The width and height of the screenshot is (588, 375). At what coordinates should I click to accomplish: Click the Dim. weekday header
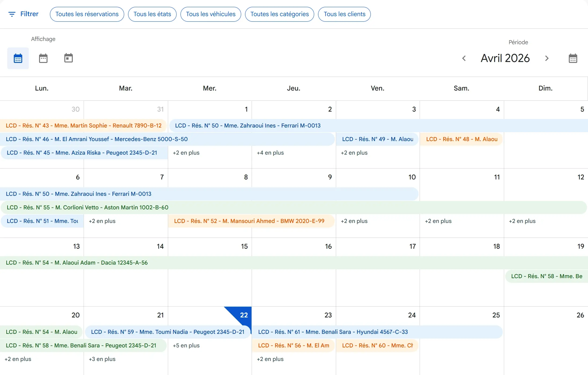point(545,88)
